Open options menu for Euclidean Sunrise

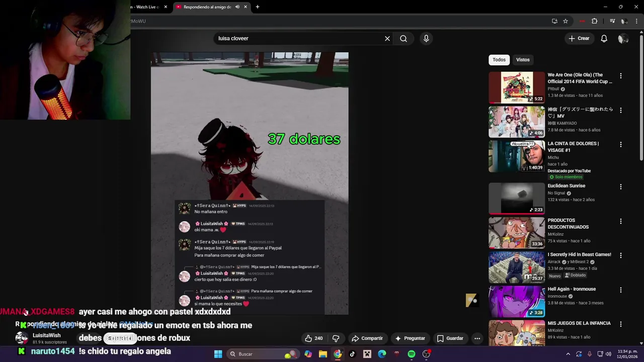(x=620, y=187)
